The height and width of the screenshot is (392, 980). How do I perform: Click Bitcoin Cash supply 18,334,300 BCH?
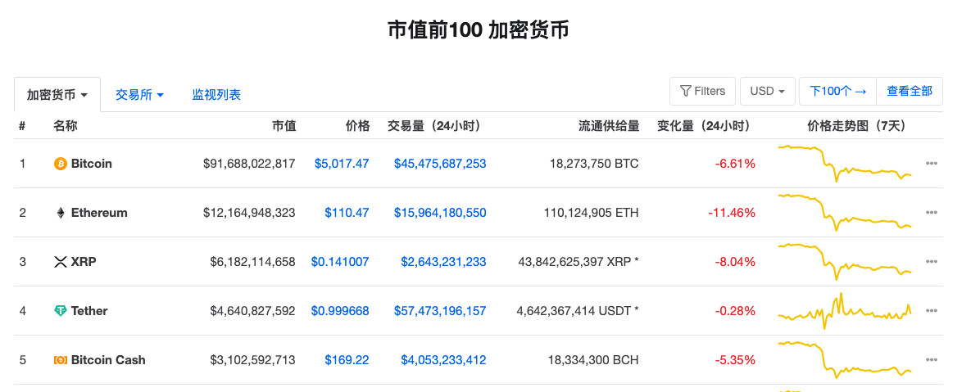pyautogui.click(x=594, y=360)
